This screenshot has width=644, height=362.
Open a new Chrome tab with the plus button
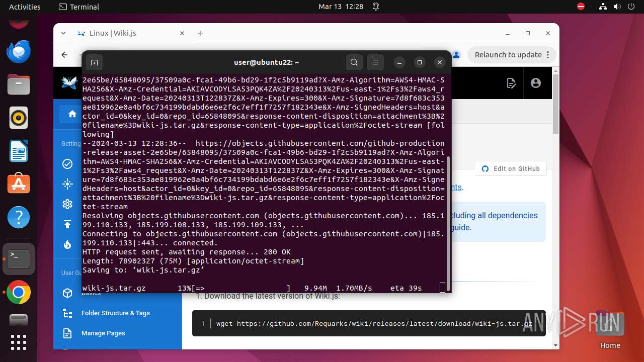click(200, 33)
